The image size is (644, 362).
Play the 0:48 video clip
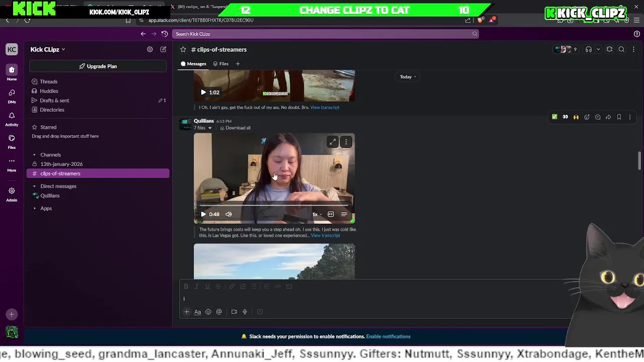pyautogui.click(x=203, y=214)
